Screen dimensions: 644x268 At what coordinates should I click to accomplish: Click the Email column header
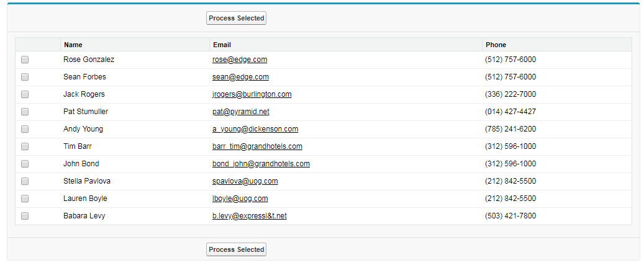[x=222, y=45]
